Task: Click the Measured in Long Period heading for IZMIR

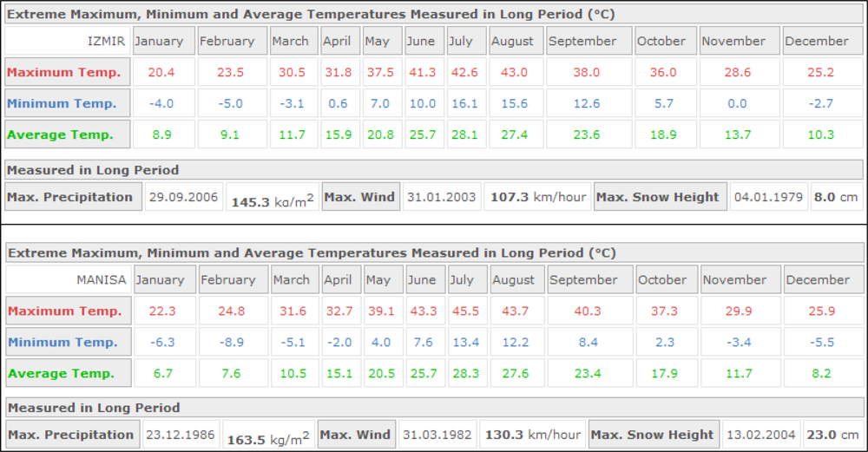Action: pos(93,170)
